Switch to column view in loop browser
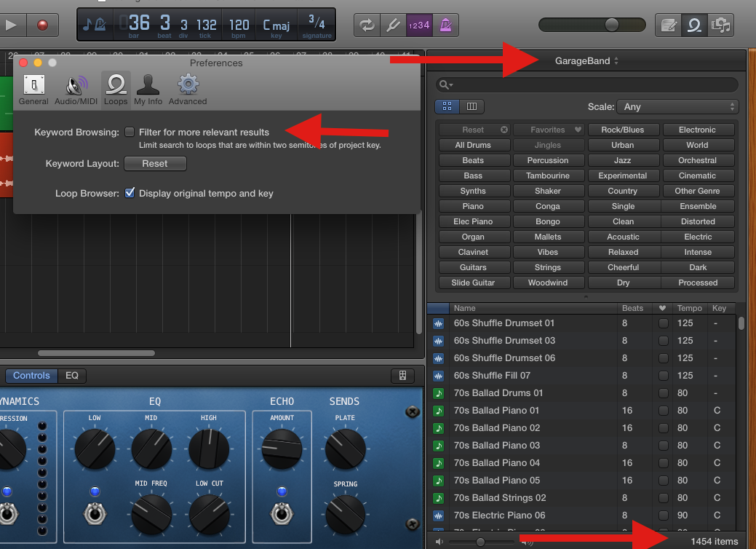The image size is (756, 549). 471,106
